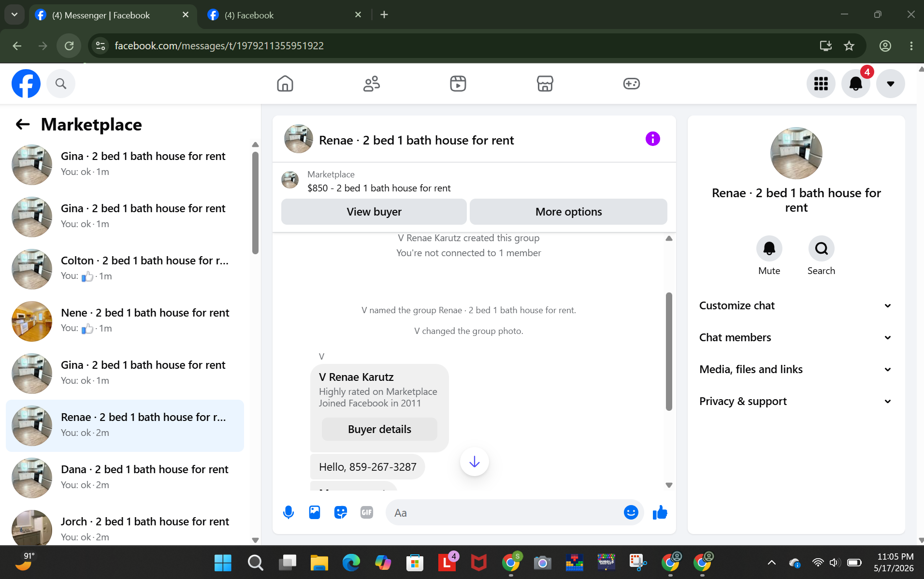Expand Chat members section
The width and height of the screenshot is (924, 579).
pyautogui.click(x=795, y=337)
